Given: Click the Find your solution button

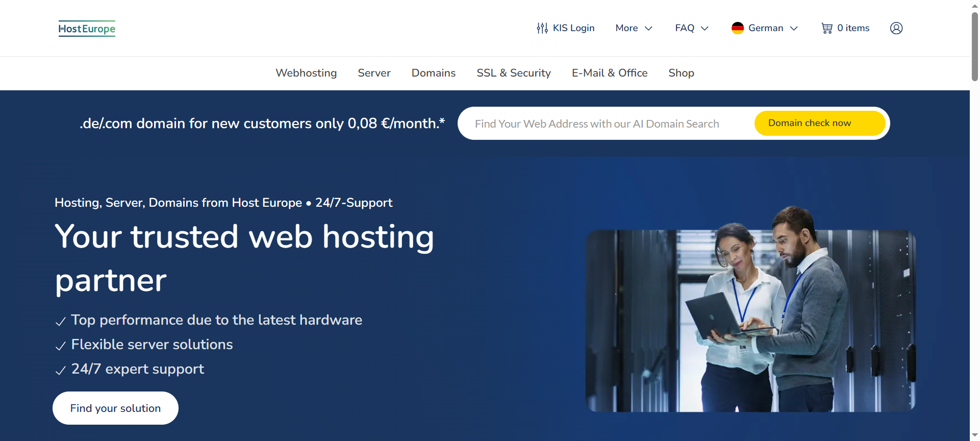Looking at the screenshot, I should (115, 408).
